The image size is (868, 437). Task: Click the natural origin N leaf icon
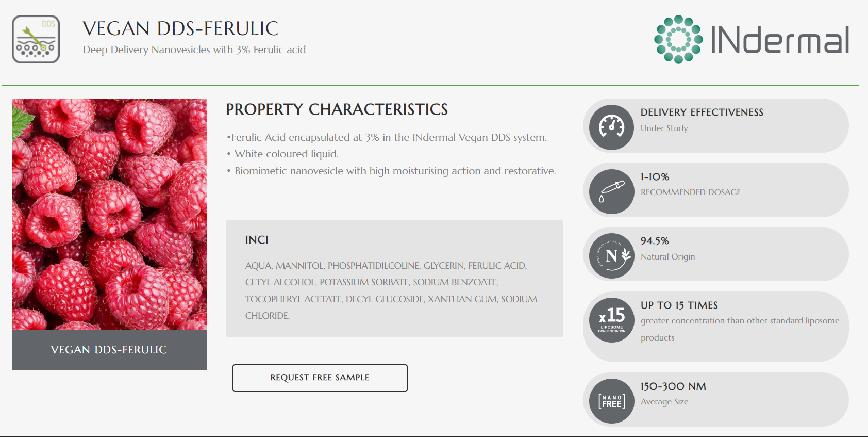click(x=612, y=256)
